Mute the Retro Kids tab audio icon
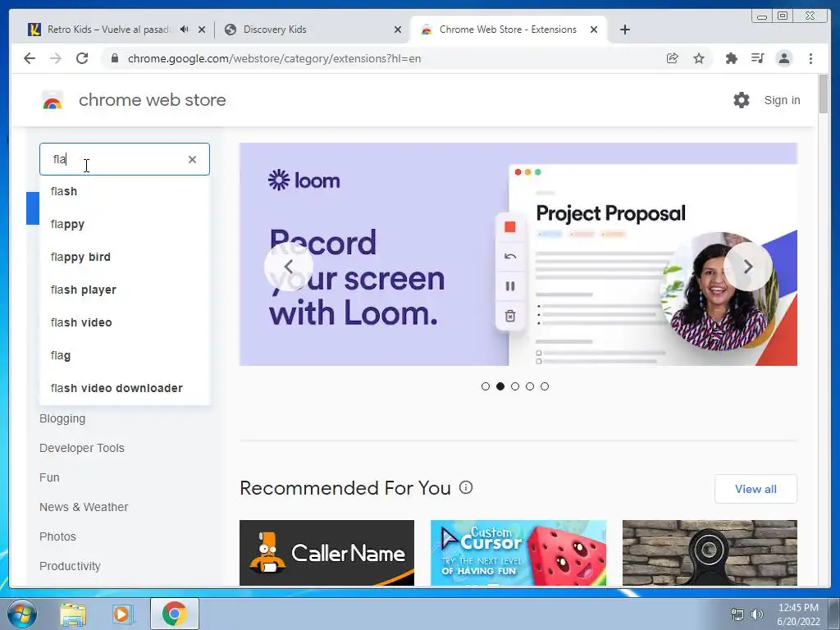 tap(185, 30)
